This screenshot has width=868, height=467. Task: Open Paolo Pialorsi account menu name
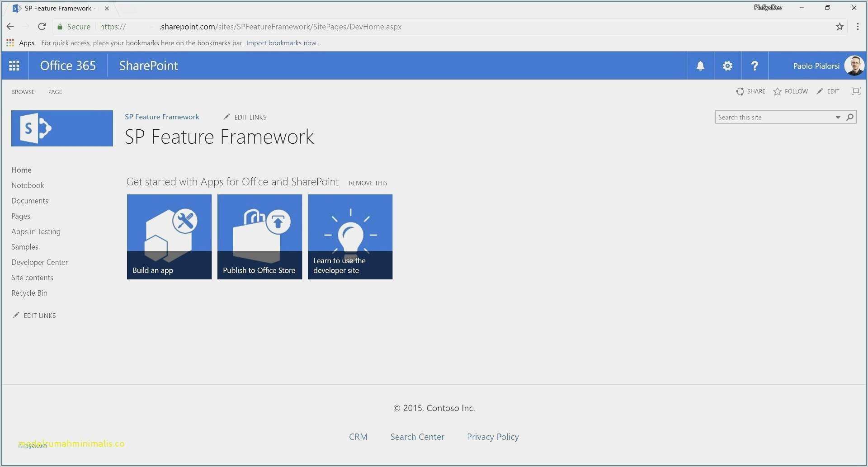[x=816, y=66]
